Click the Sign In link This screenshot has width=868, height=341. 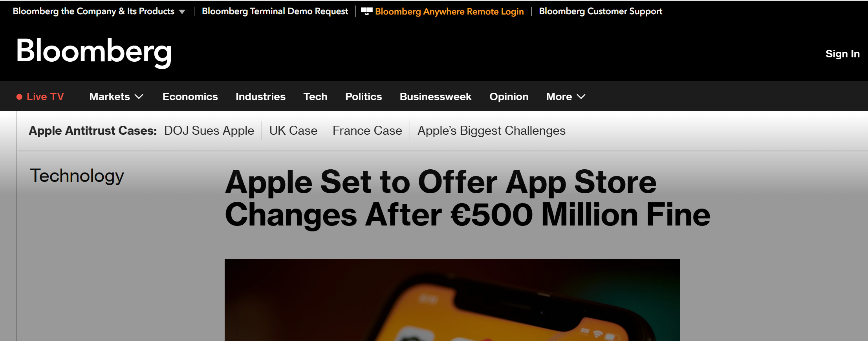tap(842, 54)
